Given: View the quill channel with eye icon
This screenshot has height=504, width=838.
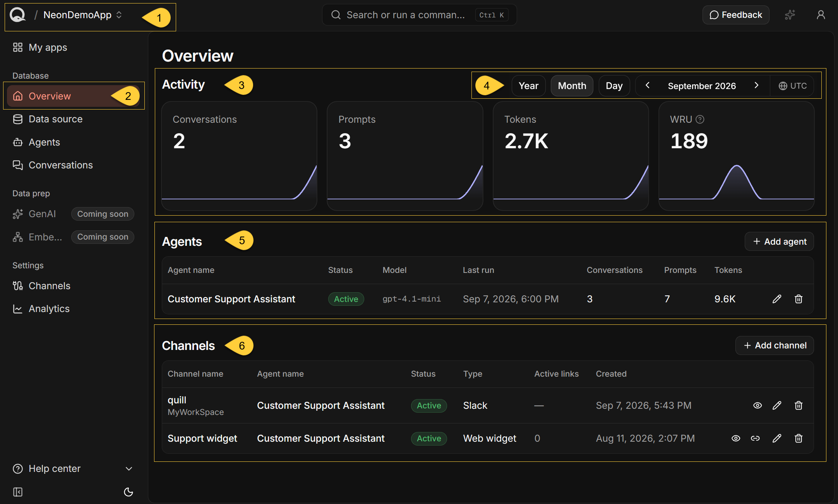Looking at the screenshot, I should (757, 405).
